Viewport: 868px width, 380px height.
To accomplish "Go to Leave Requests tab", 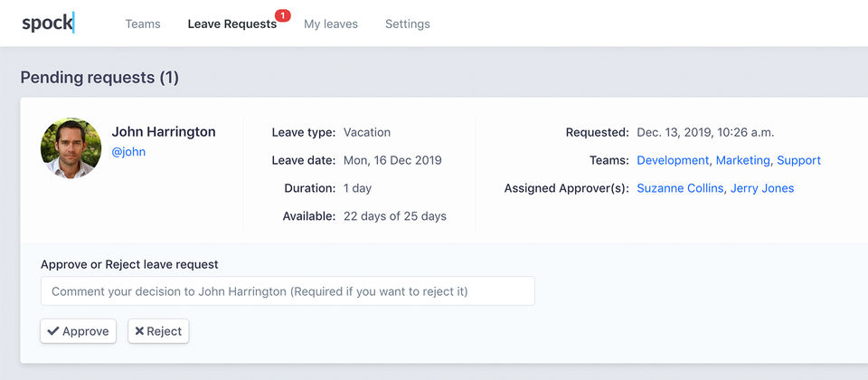I will point(231,24).
